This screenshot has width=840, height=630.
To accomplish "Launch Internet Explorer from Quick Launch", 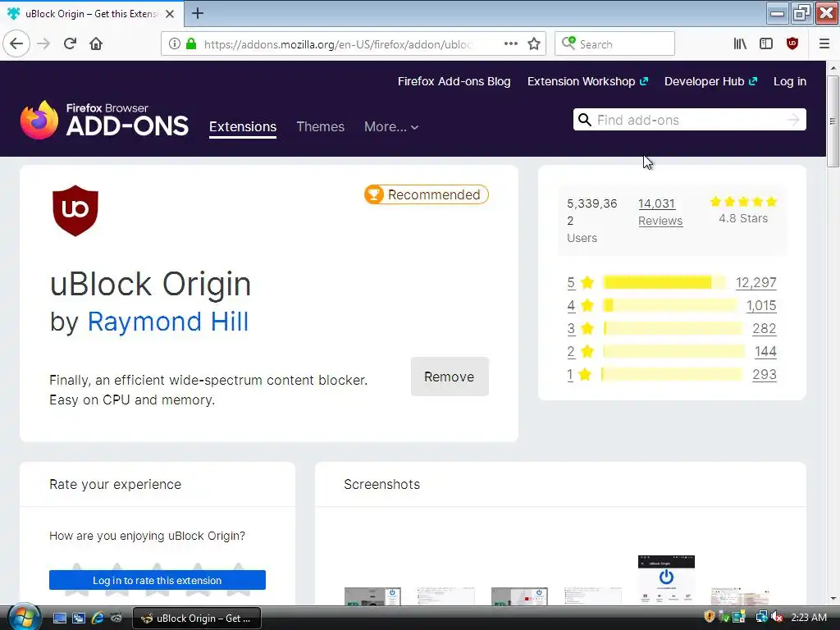I will point(98,619).
